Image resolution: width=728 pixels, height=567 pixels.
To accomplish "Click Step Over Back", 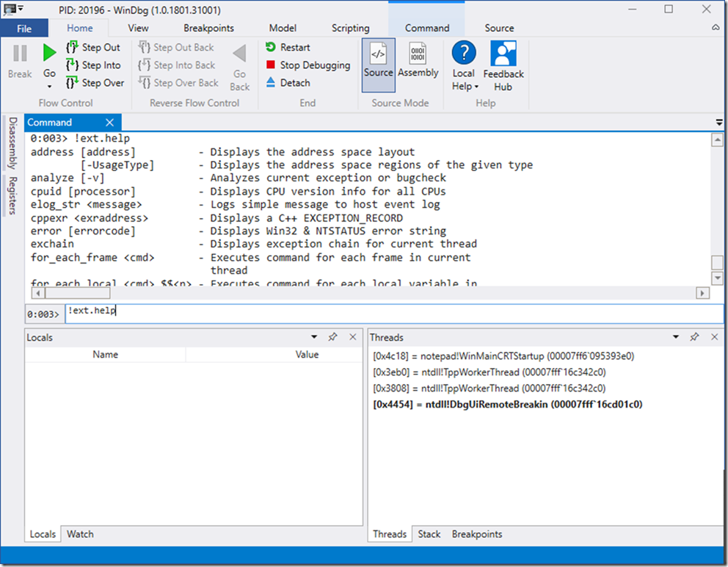I will pos(178,83).
